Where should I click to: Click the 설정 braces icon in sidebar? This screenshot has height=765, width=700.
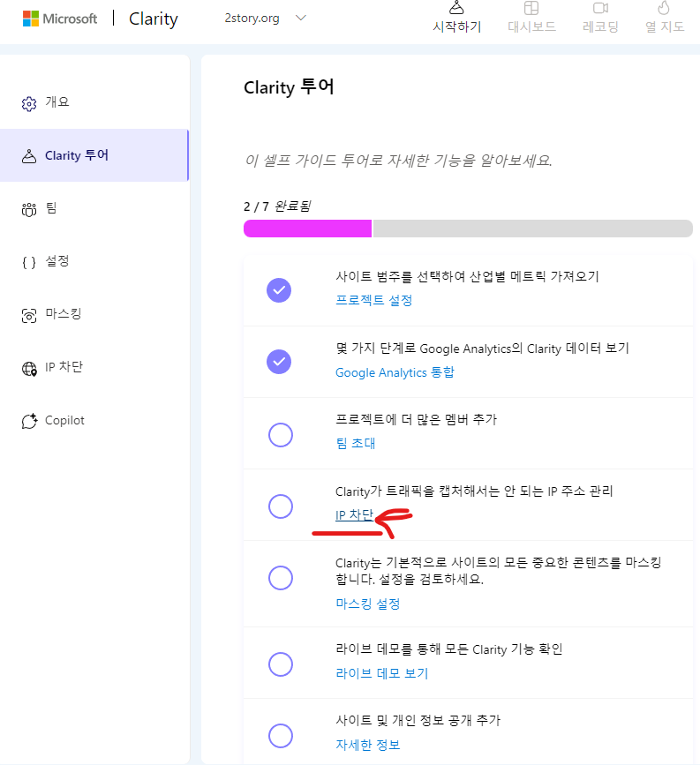pyautogui.click(x=27, y=261)
